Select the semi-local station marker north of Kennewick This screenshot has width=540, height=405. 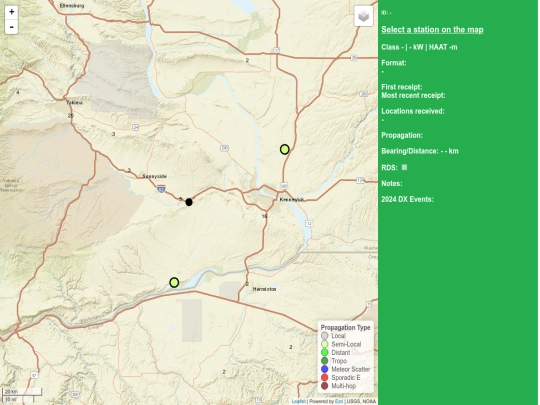coord(284,149)
